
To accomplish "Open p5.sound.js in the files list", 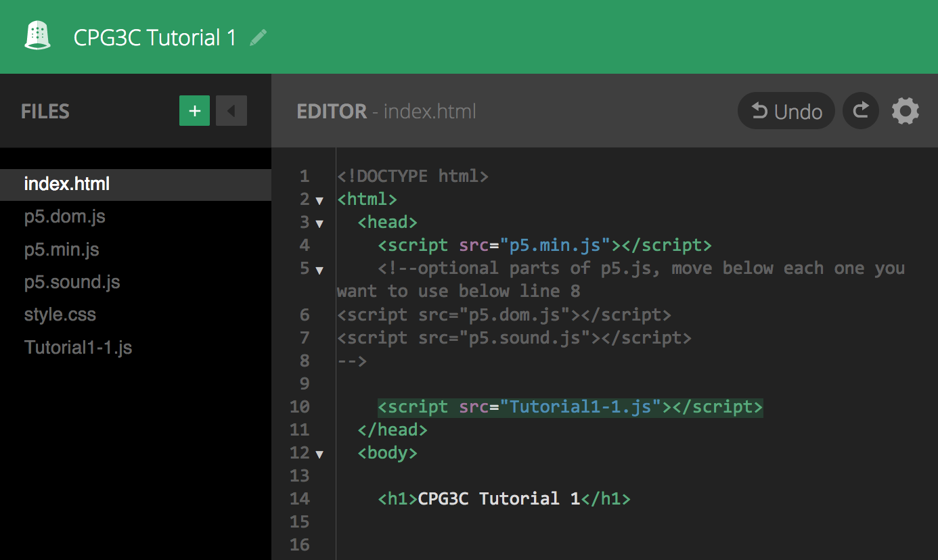I will pos(72,282).
